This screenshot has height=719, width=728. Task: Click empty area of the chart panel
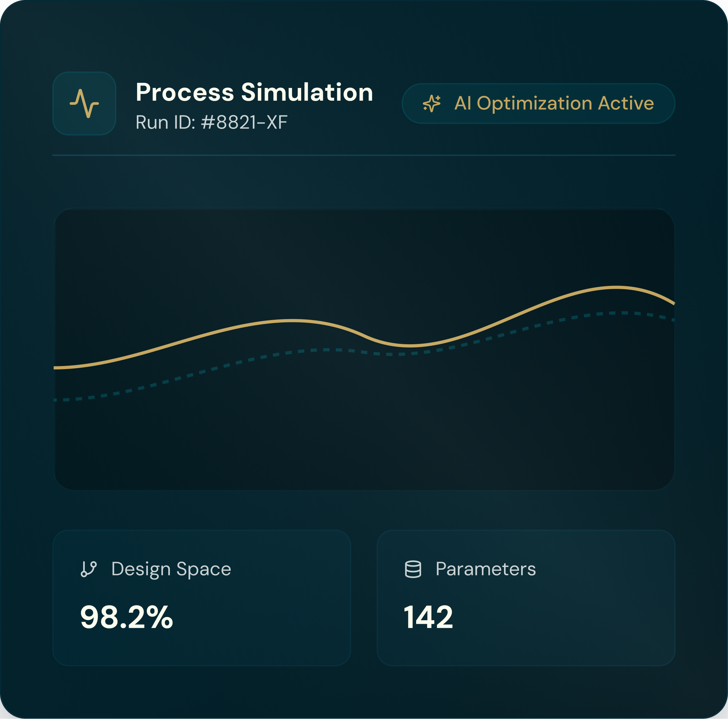point(362,433)
